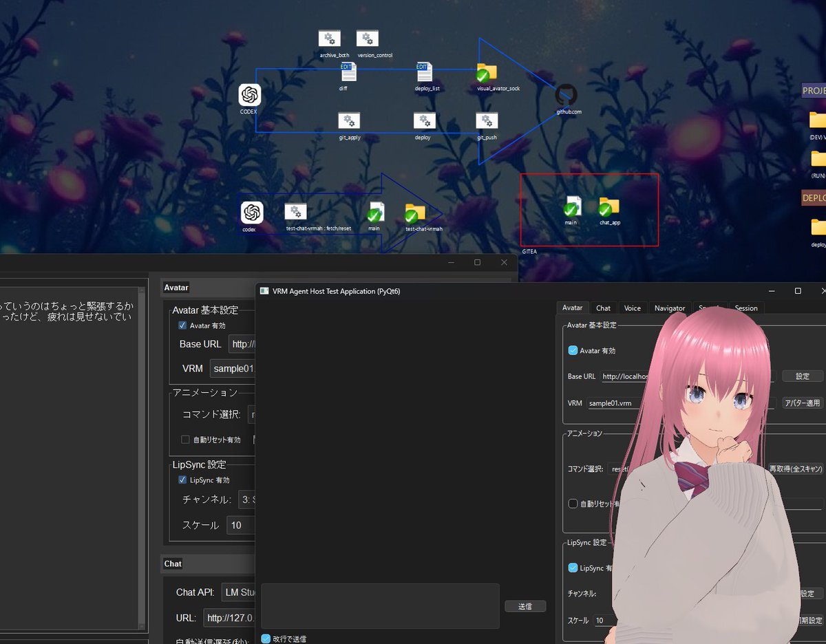Image resolution: width=826 pixels, height=644 pixels.
Task: Click the 再取得(全スキャン) button
Action: (x=796, y=469)
